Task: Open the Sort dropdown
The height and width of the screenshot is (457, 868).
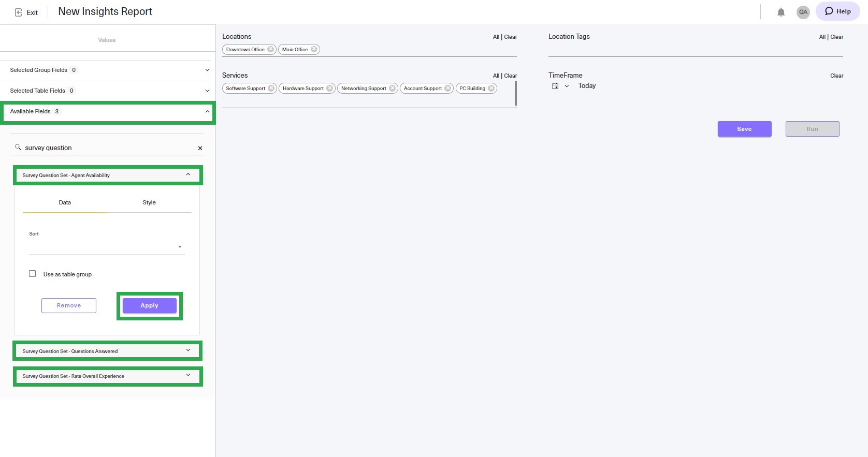Action: click(x=107, y=247)
